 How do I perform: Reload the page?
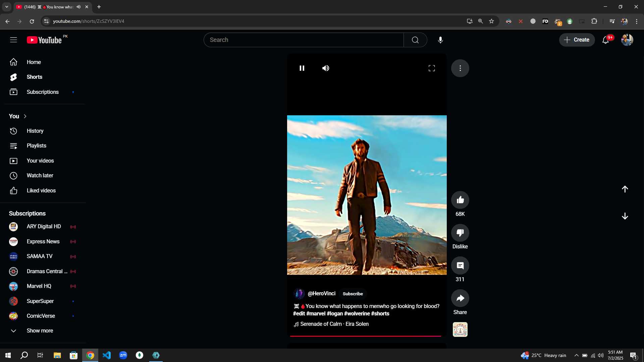(x=32, y=21)
